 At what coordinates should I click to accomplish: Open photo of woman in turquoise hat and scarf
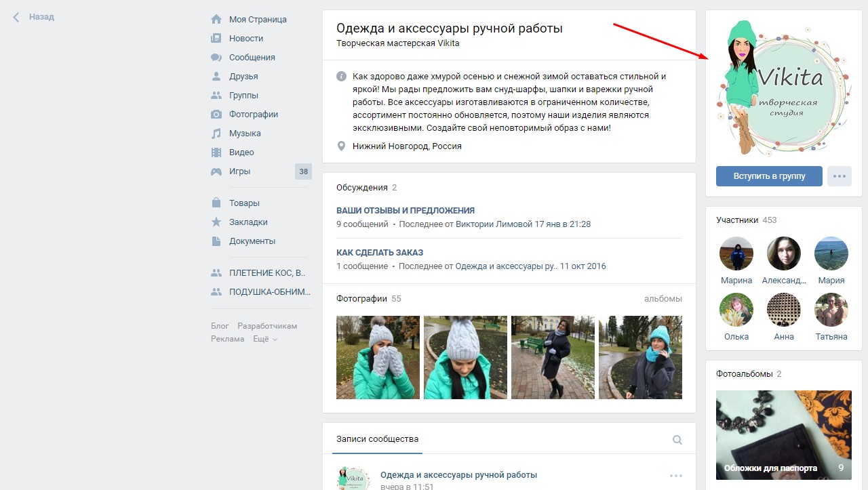640,357
